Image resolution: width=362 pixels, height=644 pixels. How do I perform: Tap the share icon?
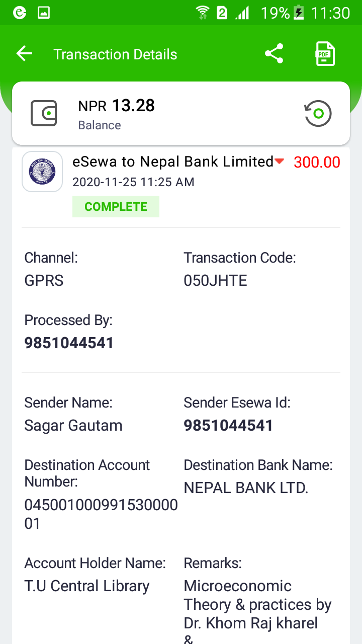(274, 54)
